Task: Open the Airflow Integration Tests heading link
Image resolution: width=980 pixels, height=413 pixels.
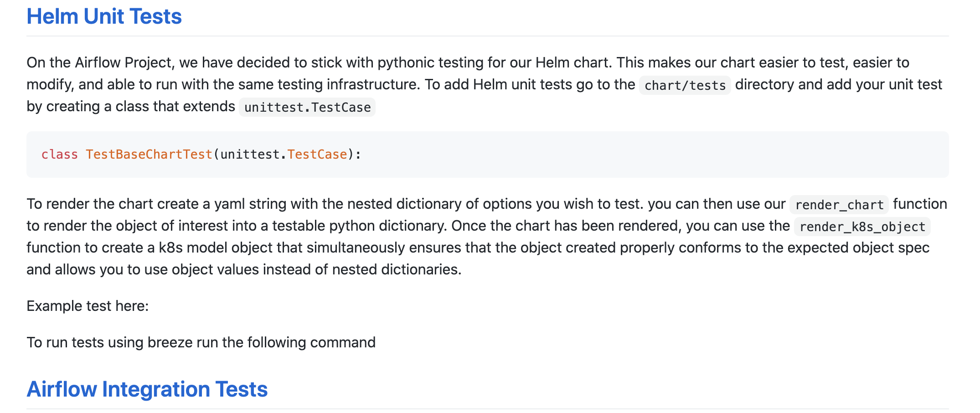Action: pos(147,389)
